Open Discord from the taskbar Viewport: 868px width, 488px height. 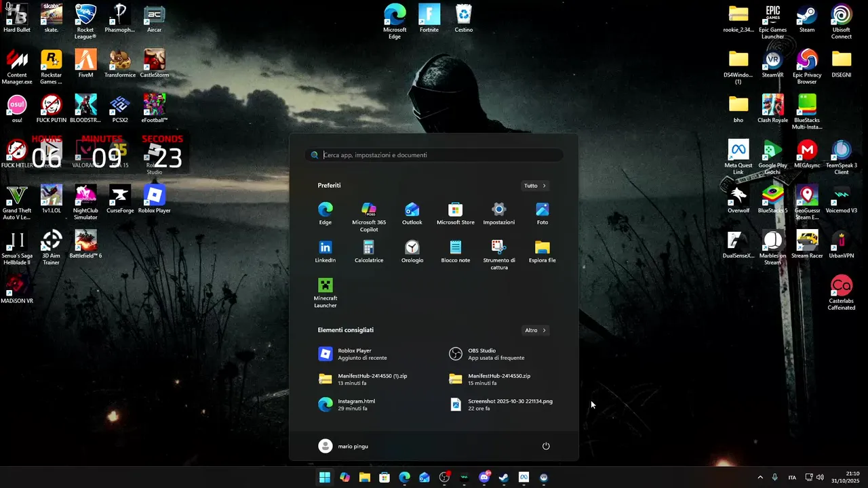(x=484, y=477)
